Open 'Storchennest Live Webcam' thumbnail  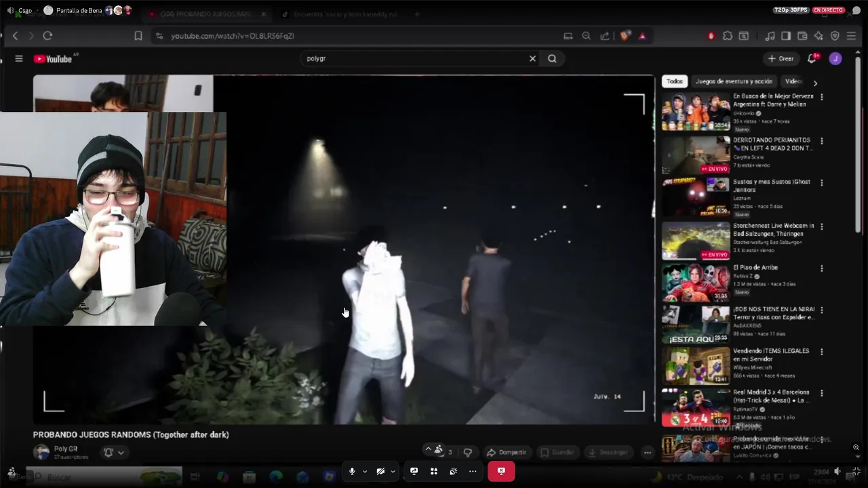click(x=696, y=241)
